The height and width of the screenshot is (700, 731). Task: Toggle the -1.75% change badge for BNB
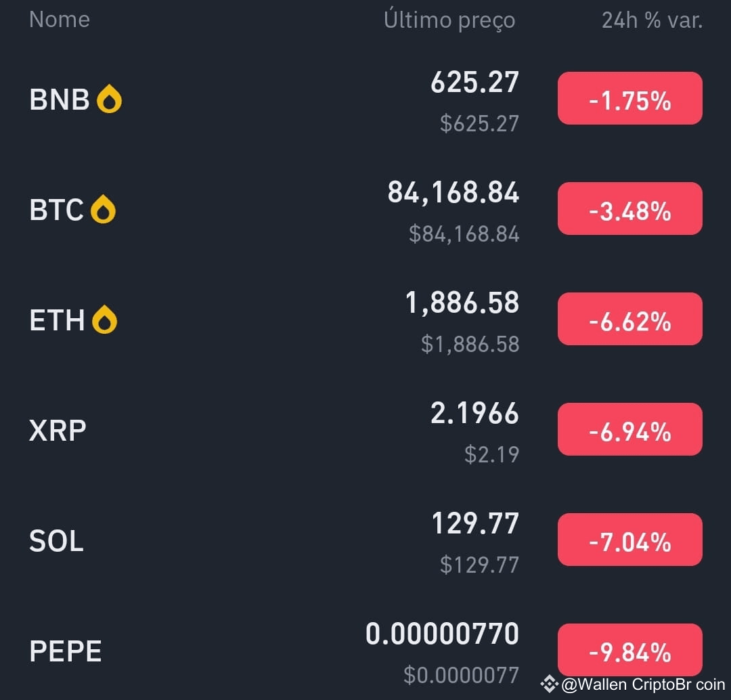(629, 98)
